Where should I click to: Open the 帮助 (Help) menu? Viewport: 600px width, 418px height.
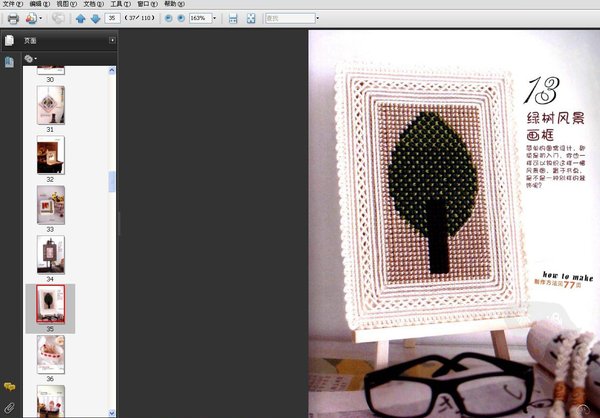click(x=174, y=4)
